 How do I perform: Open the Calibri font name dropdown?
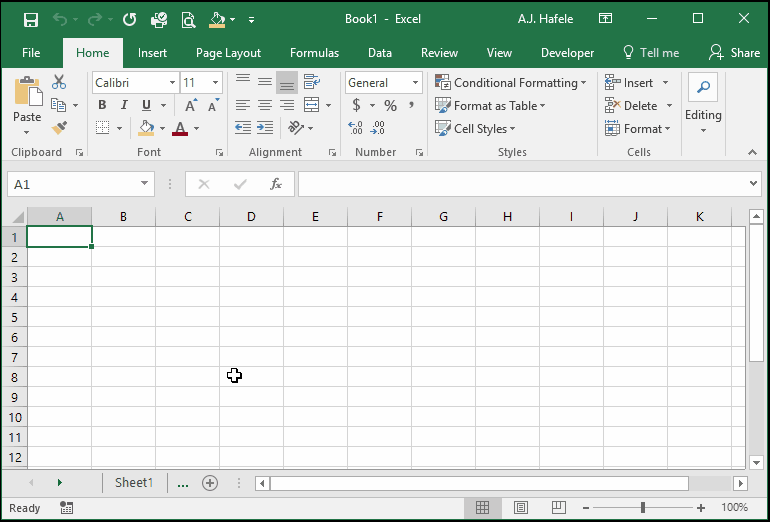point(172,82)
